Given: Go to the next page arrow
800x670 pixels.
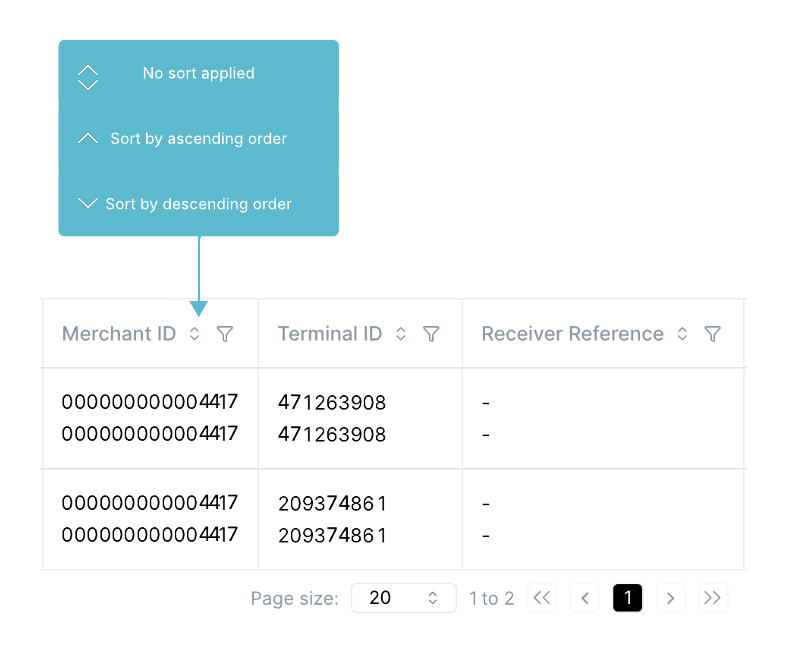Looking at the screenshot, I should (670, 598).
